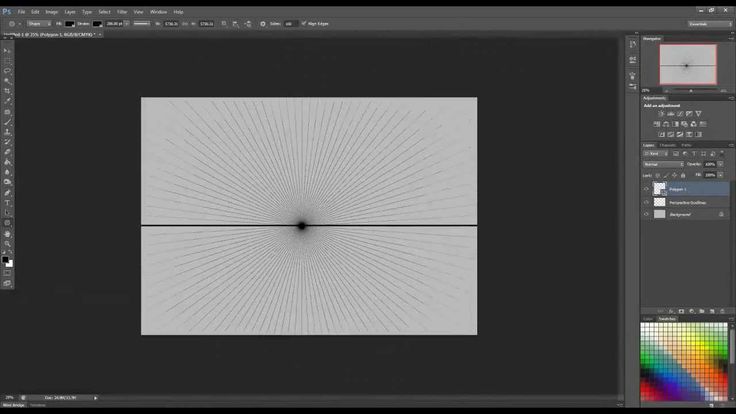Select the Polygon shape tool in toolbox
The width and height of the screenshot is (736, 414).
(7, 223)
